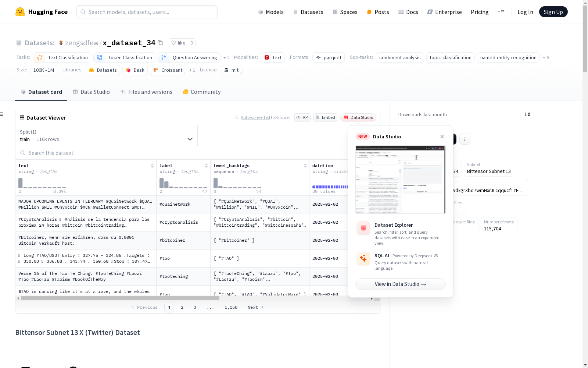Click the horizontal table scrollbar
588x368 pixels.
[x=120, y=298]
